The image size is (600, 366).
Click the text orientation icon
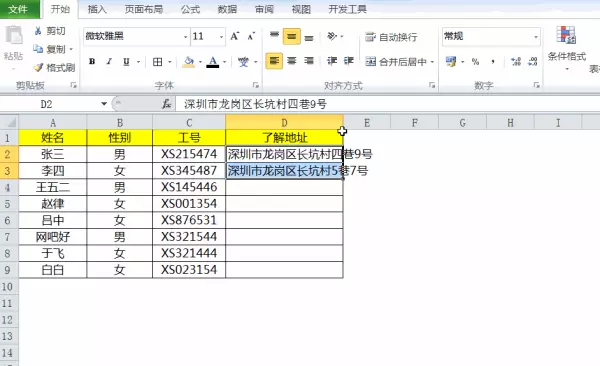[x=332, y=36]
